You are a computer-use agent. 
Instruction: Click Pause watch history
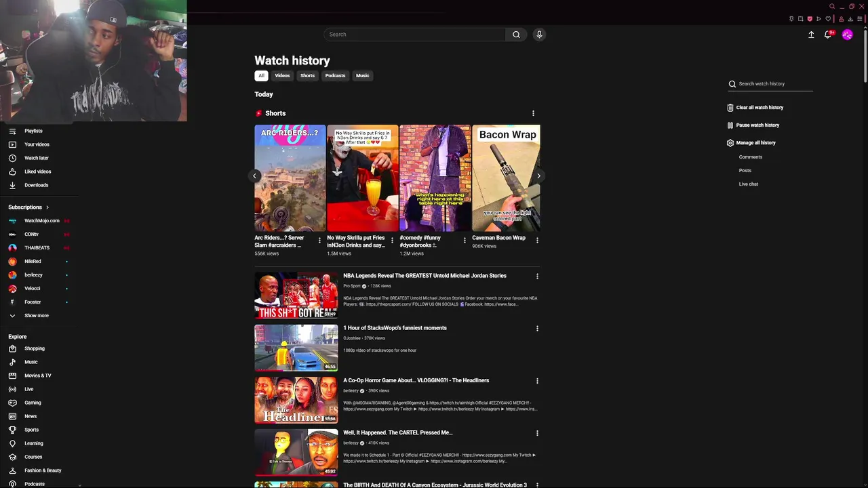coord(757,125)
